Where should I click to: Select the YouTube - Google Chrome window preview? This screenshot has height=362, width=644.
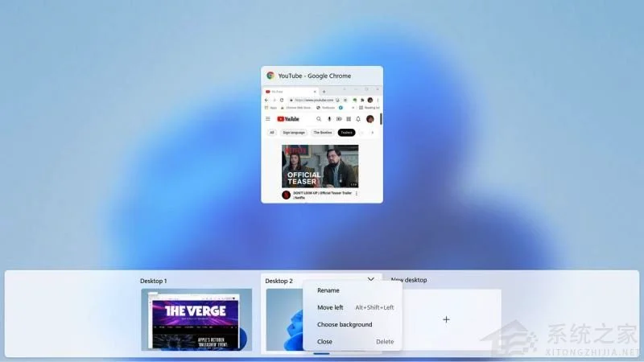point(322,134)
